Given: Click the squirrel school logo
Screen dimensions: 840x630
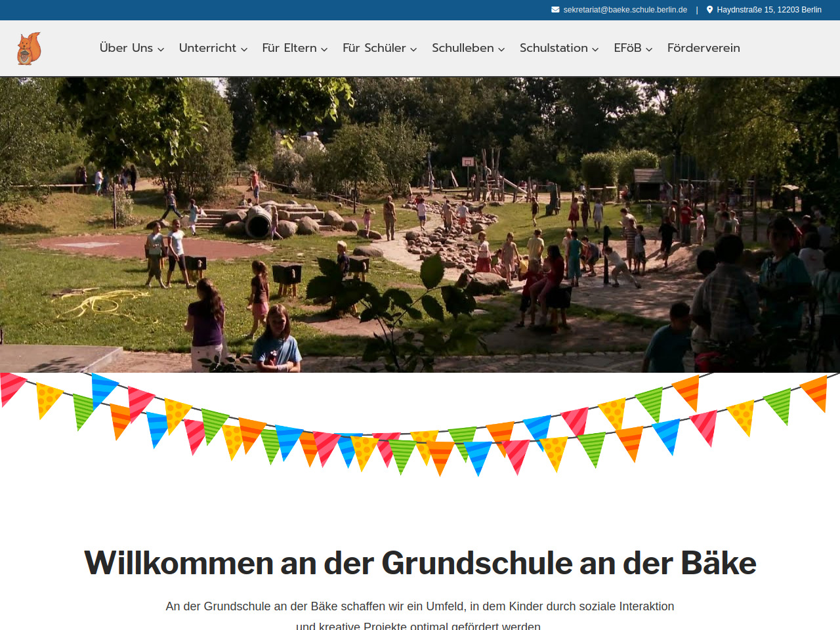Looking at the screenshot, I should (29, 49).
